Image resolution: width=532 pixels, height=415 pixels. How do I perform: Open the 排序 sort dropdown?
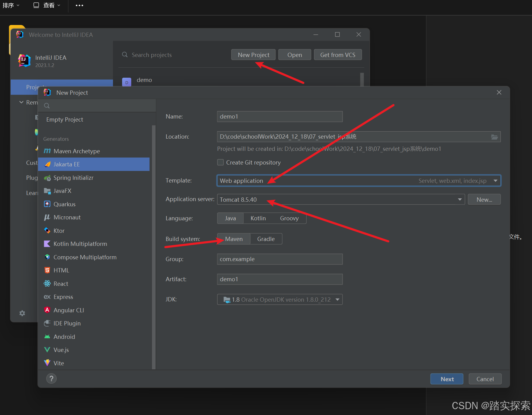pyautogui.click(x=11, y=5)
